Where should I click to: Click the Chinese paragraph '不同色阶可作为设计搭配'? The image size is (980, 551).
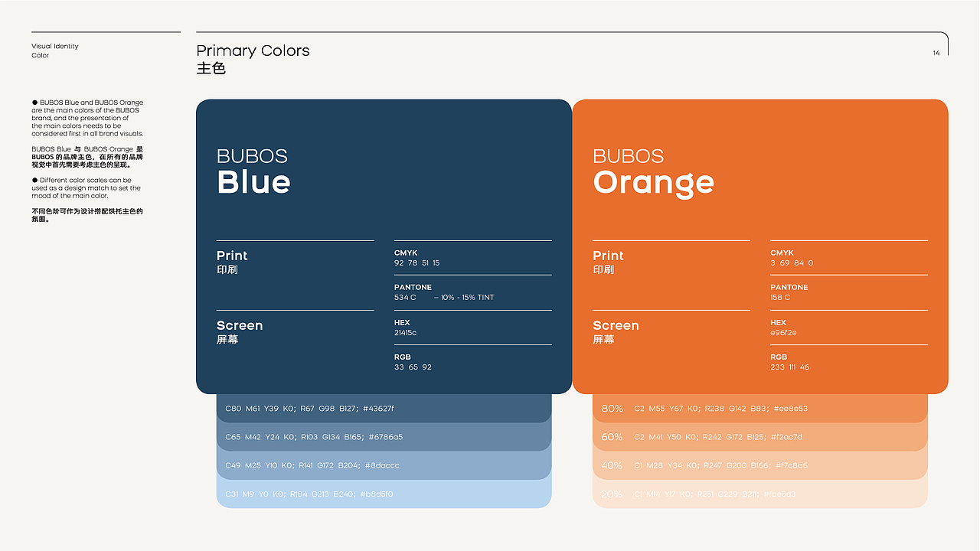tap(87, 215)
